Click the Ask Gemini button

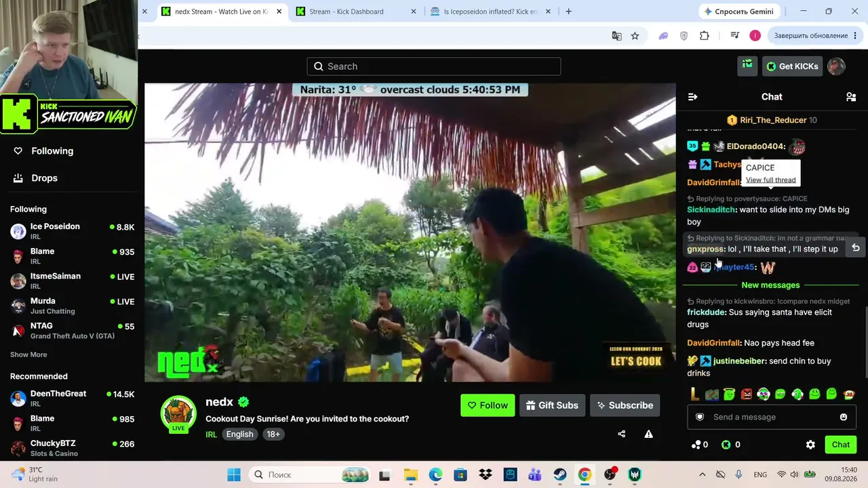pyautogui.click(x=738, y=12)
